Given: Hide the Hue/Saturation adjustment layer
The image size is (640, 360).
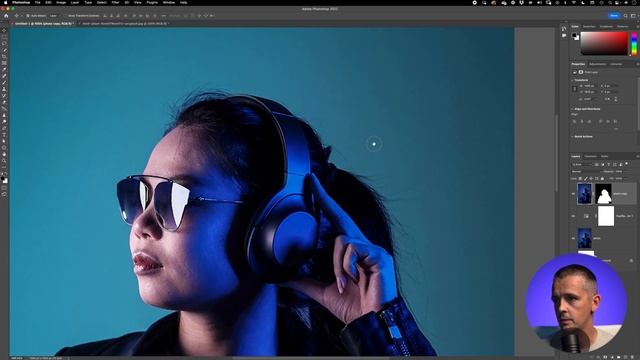Looking at the screenshot, I should [x=573, y=216].
